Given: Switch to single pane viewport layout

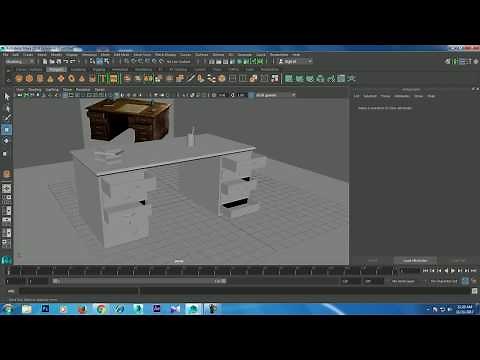Looking at the screenshot, I should (7, 189).
